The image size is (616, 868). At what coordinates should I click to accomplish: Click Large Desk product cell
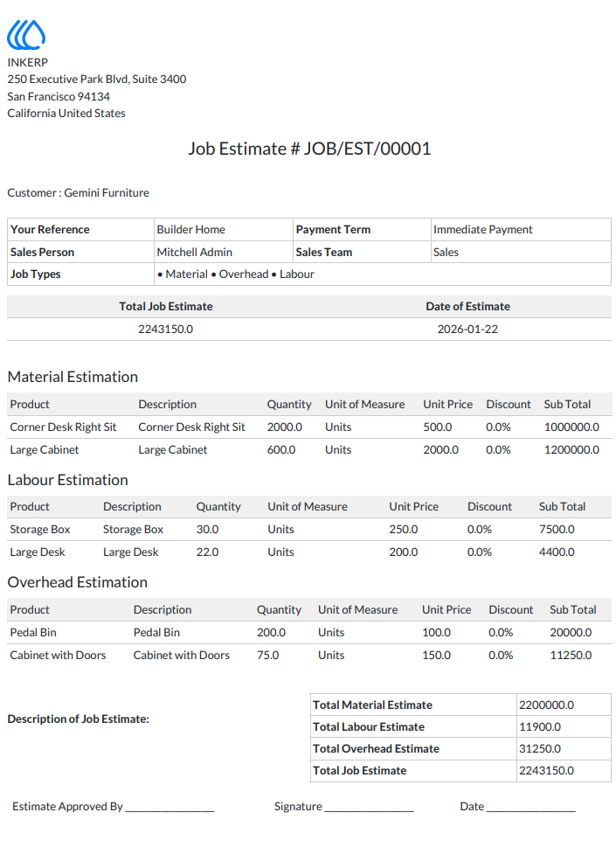[x=37, y=552]
